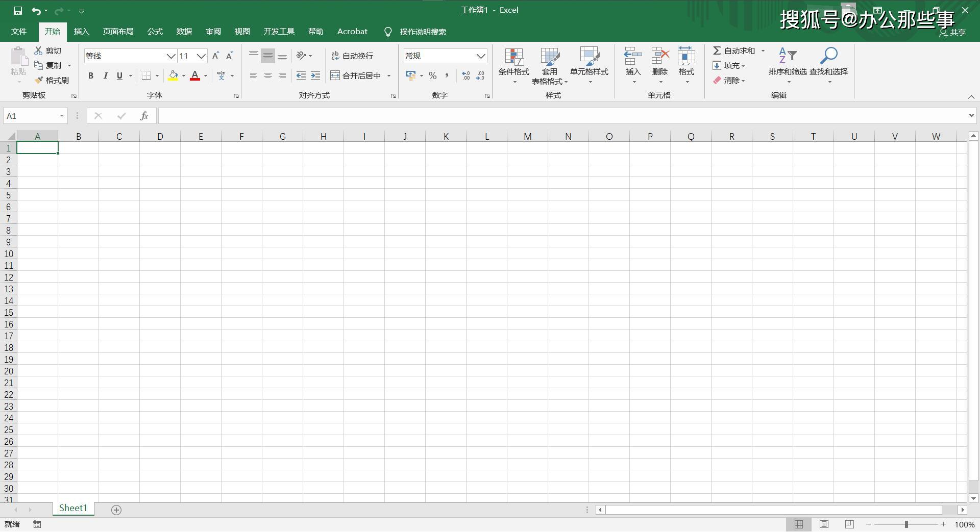The image size is (980, 532).
Task: Click the zoom slider handle
Action: (906, 524)
